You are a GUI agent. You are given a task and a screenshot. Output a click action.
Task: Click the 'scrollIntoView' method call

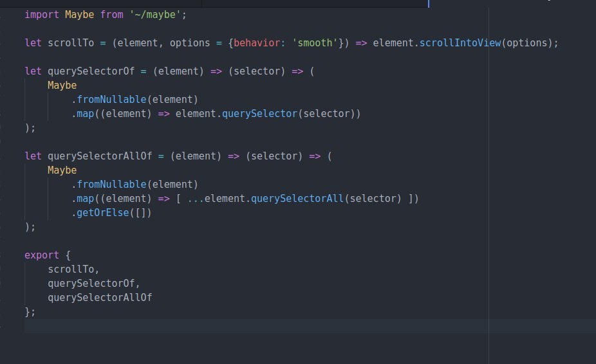pyautogui.click(x=460, y=43)
